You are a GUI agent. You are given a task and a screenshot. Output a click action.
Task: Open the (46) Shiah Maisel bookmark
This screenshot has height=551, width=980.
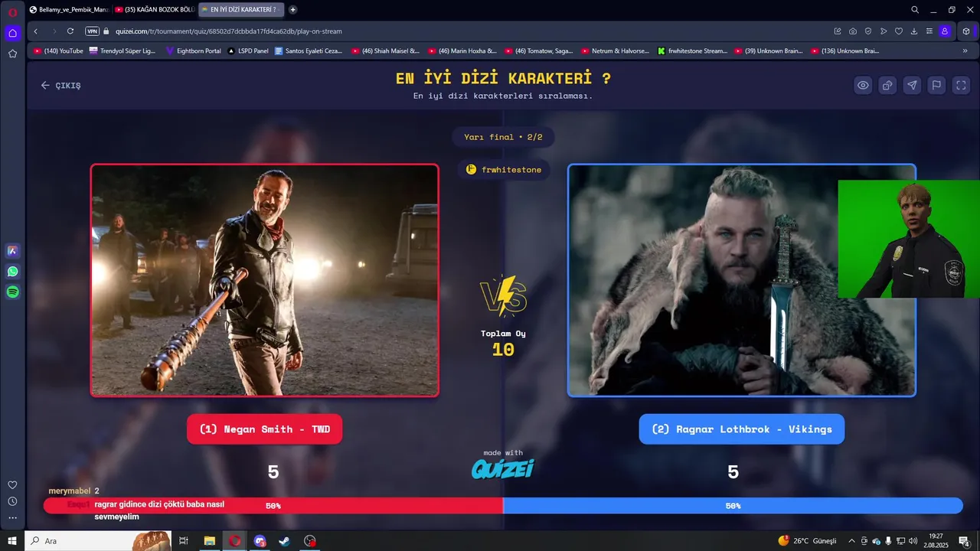click(385, 51)
